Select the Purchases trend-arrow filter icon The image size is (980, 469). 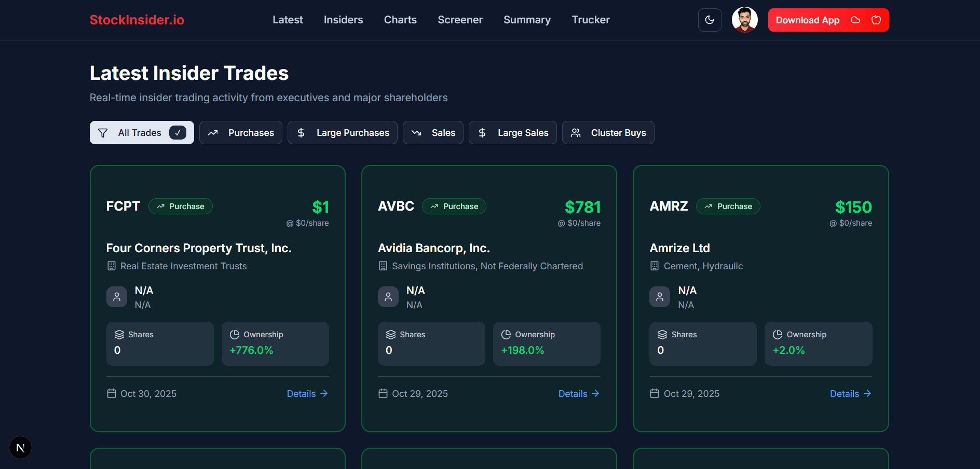[x=213, y=133]
